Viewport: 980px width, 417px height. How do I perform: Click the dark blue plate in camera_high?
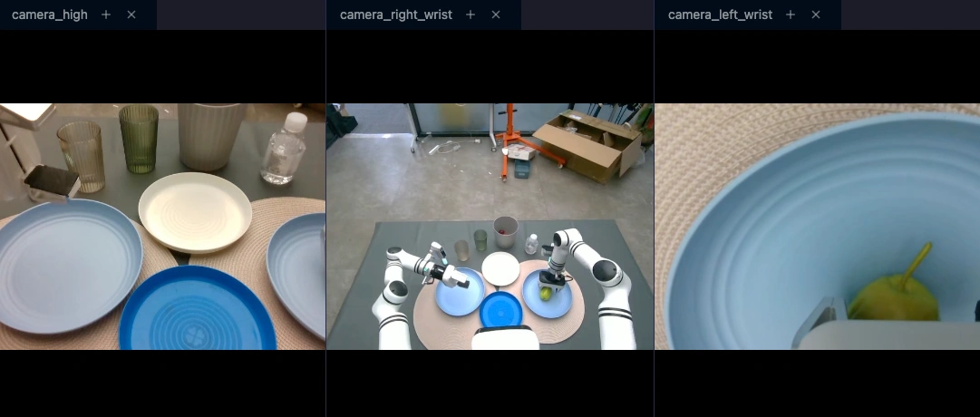(x=196, y=313)
